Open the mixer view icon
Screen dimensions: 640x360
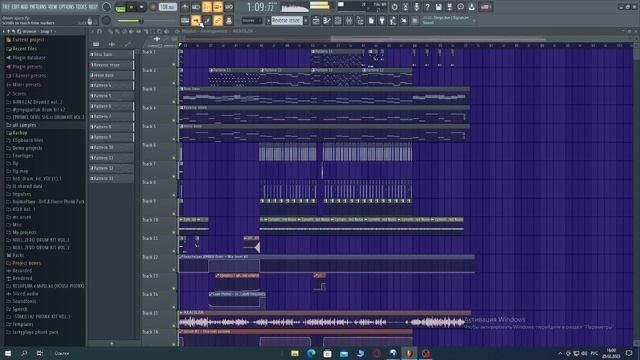[349, 20]
